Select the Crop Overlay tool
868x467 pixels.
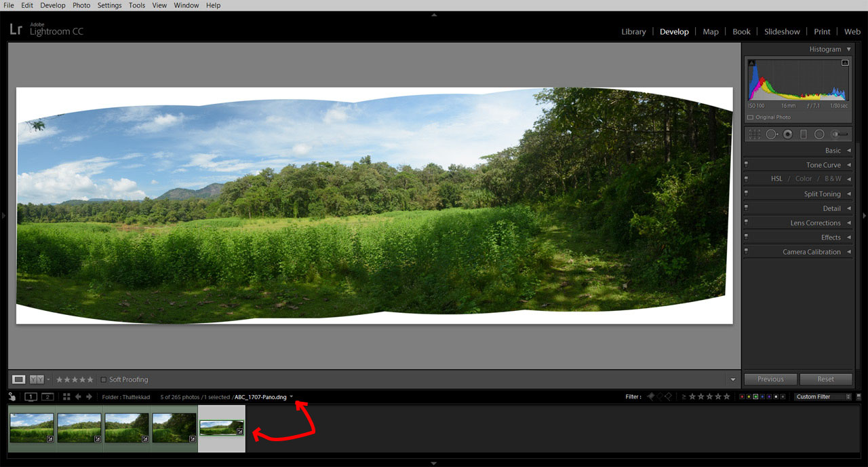pyautogui.click(x=754, y=134)
